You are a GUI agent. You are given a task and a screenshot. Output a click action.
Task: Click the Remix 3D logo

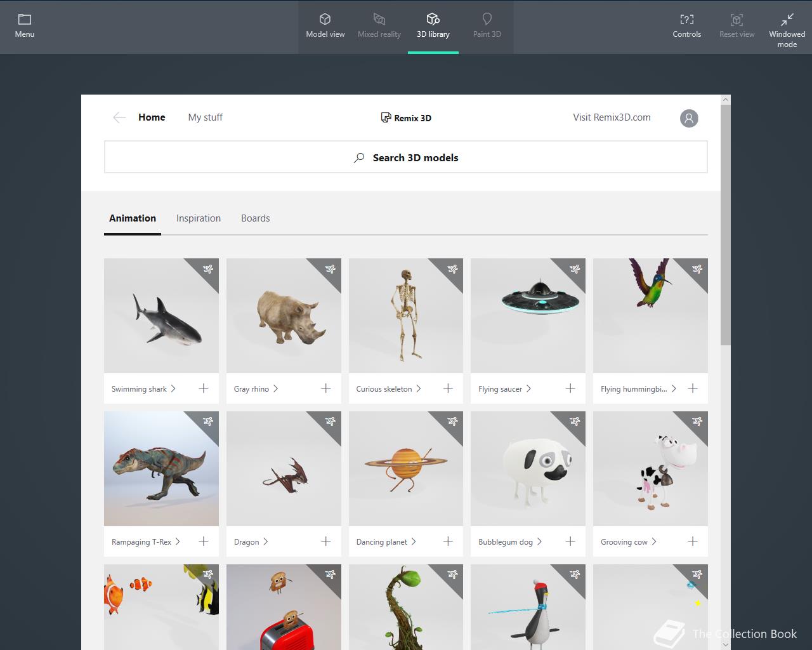tap(406, 117)
